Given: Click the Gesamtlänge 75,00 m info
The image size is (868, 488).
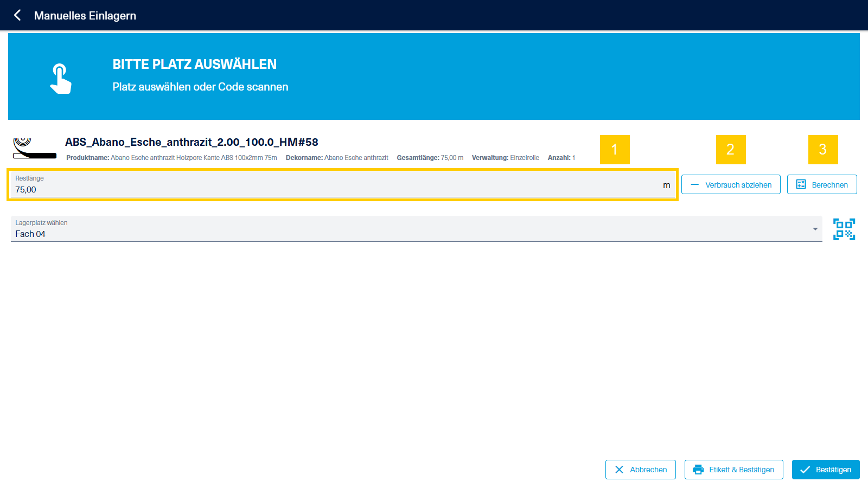Looking at the screenshot, I should (x=430, y=158).
